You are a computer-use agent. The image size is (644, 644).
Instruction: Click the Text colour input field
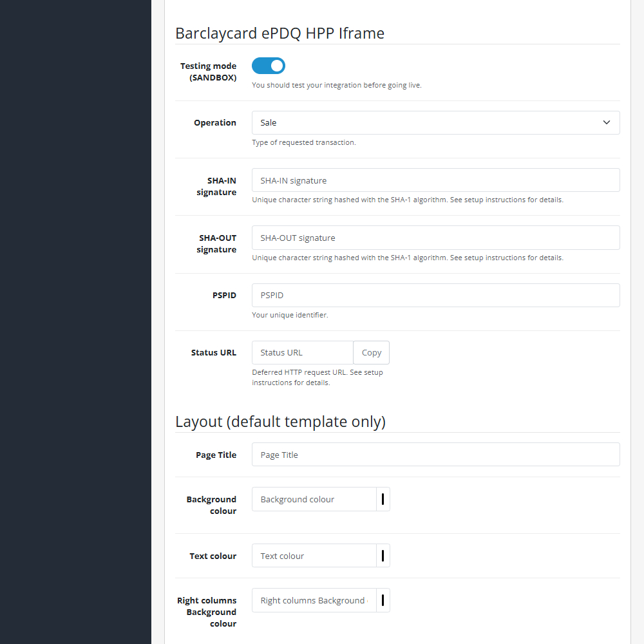coord(314,556)
